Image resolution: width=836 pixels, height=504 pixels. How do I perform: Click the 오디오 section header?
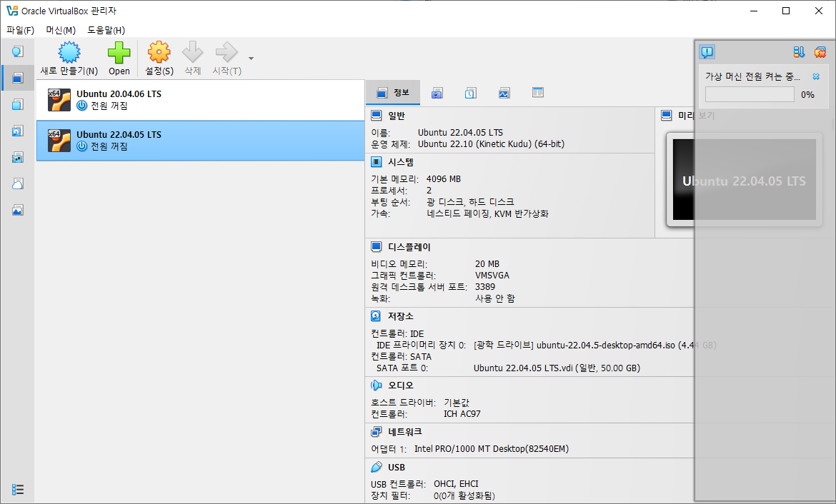pyautogui.click(x=400, y=385)
